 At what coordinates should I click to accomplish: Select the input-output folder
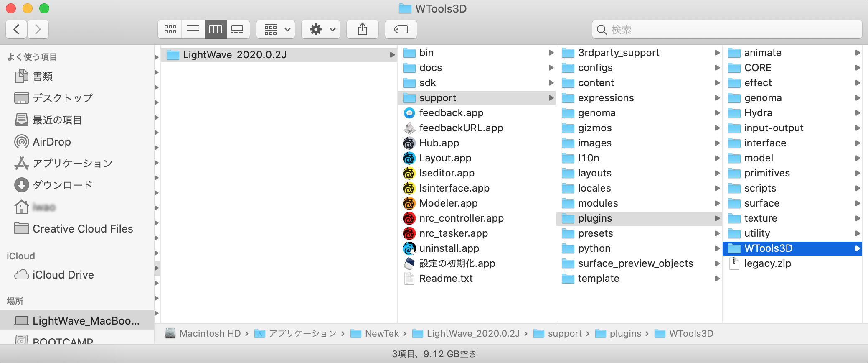pyautogui.click(x=793, y=128)
